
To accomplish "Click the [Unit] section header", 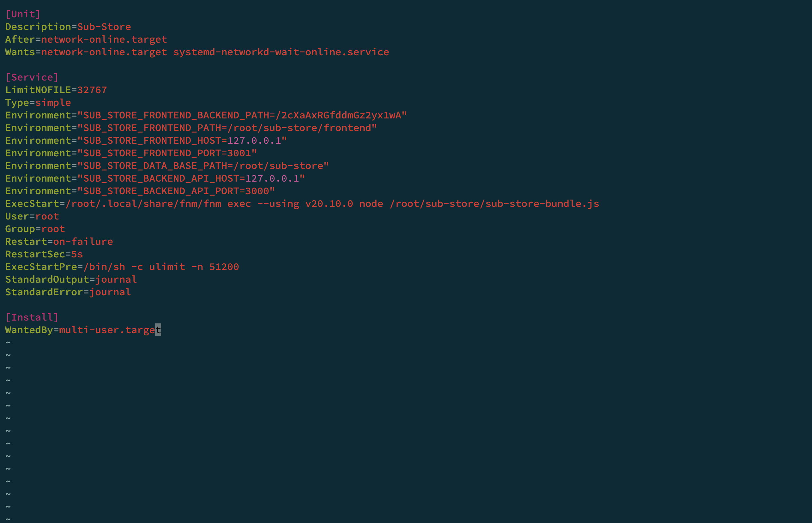I will click(x=23, y=14).
